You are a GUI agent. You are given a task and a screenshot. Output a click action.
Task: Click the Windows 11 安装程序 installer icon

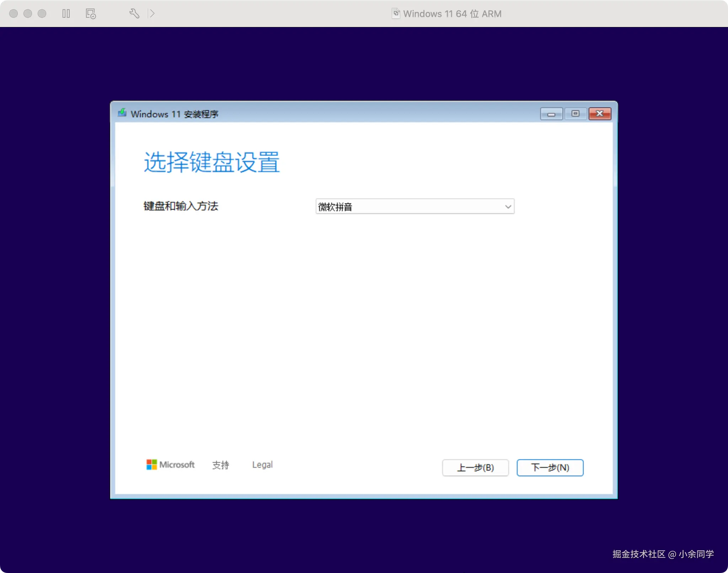[x=122, y=113]
